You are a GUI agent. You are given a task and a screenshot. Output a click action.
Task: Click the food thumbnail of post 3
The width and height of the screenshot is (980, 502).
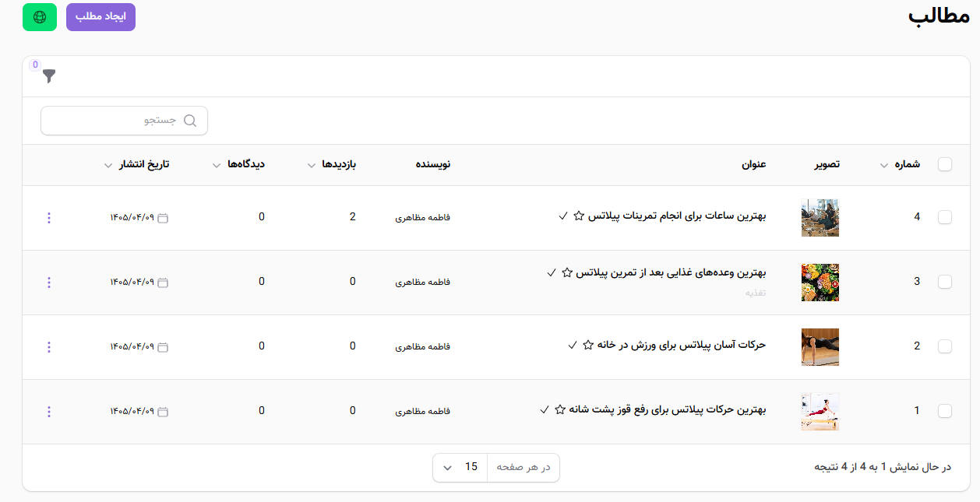(820, 283)
